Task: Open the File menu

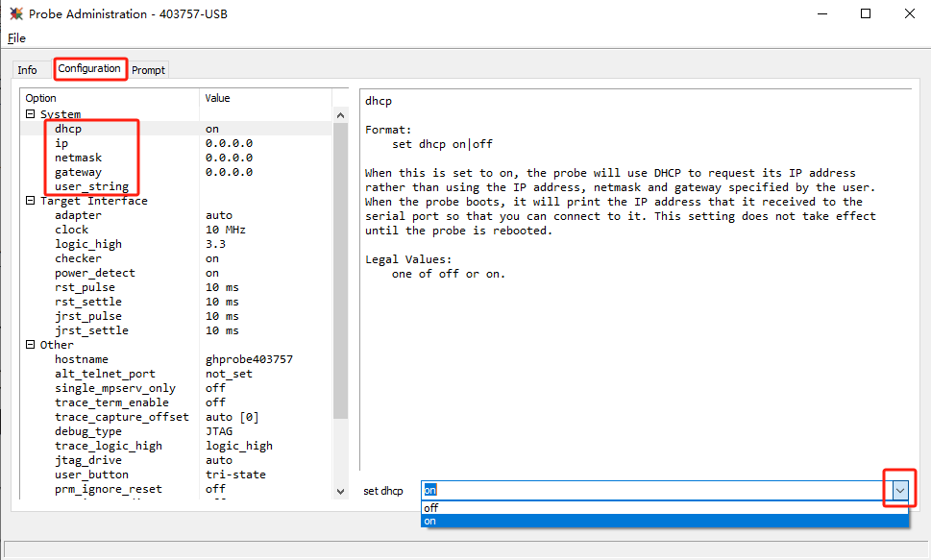Action: pos(16,38)
